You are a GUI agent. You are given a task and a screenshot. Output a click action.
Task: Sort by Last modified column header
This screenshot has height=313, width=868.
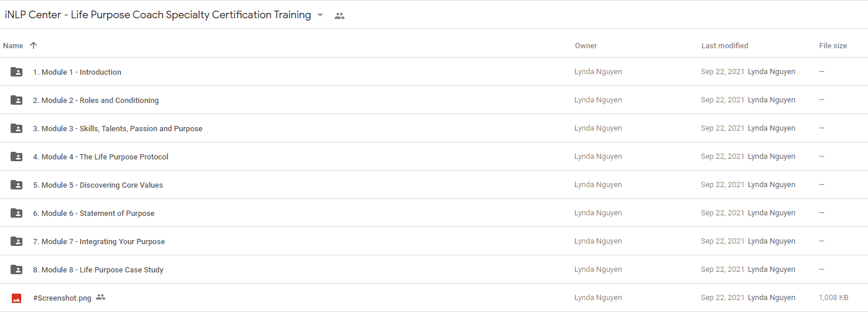[x=725, y=45]
